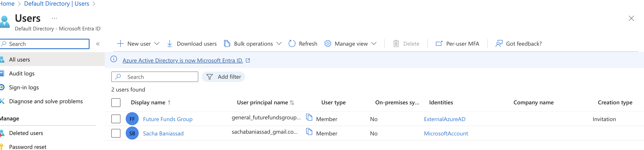This screenshot has width=644, height=150.
Task: Click the funnel icon on Add filter
Action: (210, 77)
